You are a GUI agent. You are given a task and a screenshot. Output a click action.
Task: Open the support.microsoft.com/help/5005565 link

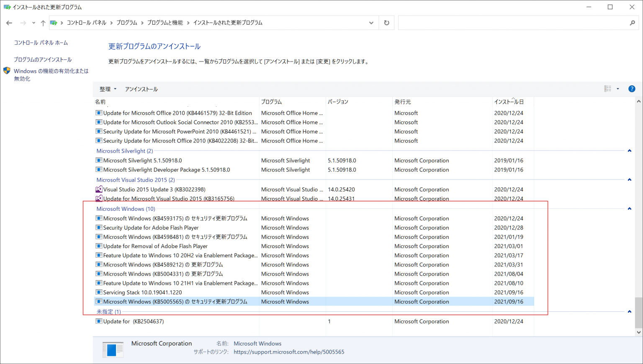(289, 352)
